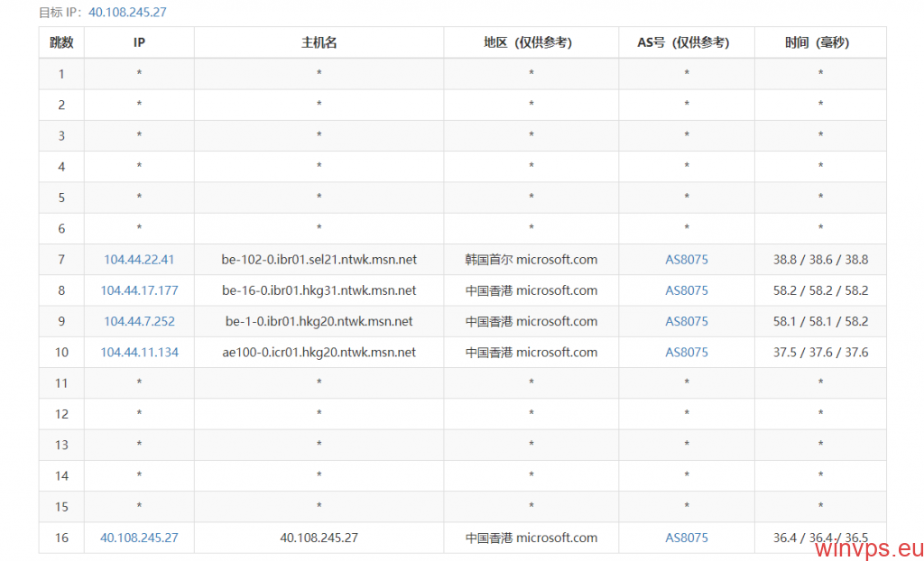Click the 104.44.7.252 IP address

(139, 321)
